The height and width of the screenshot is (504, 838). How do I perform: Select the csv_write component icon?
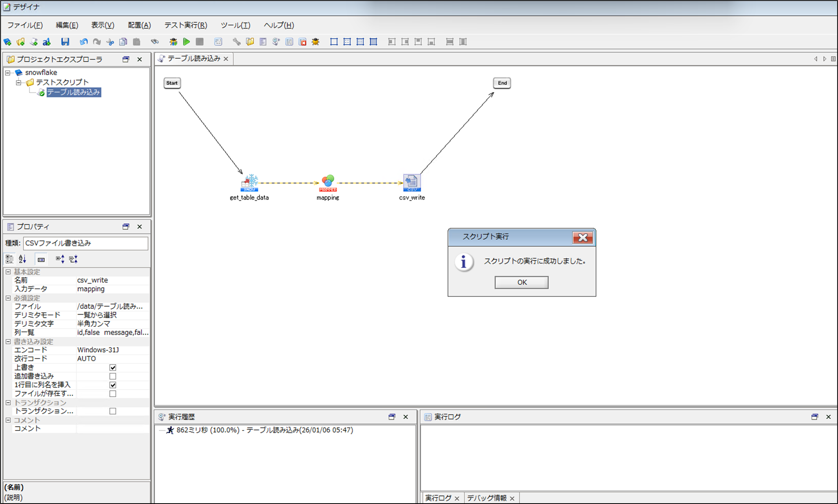[412, 183]
